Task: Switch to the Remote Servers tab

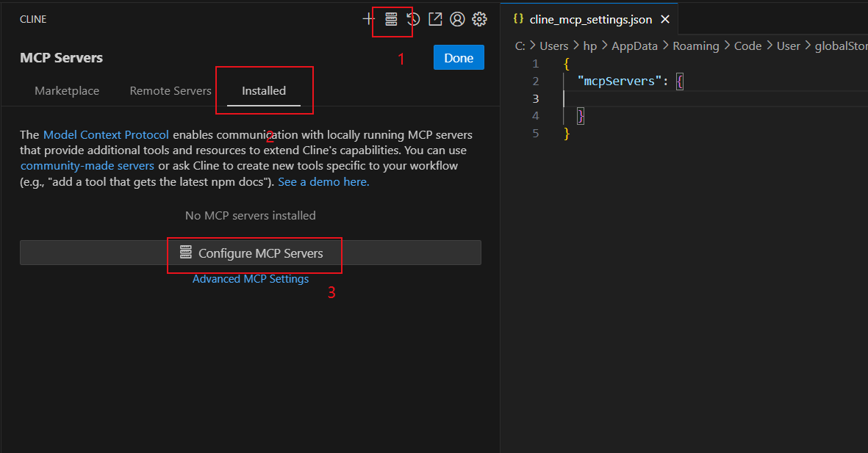Action: [171, 91]
